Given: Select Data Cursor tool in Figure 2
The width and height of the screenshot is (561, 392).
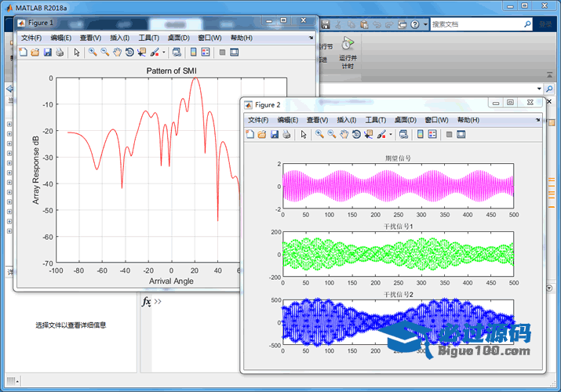Looking at the screenshot, I should [x=369, y=134].
